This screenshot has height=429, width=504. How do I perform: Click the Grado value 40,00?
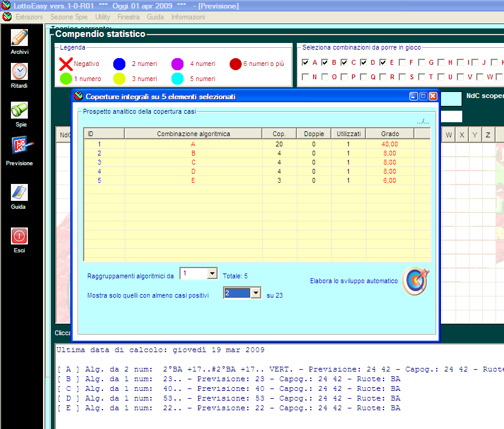tap(390, 144)
